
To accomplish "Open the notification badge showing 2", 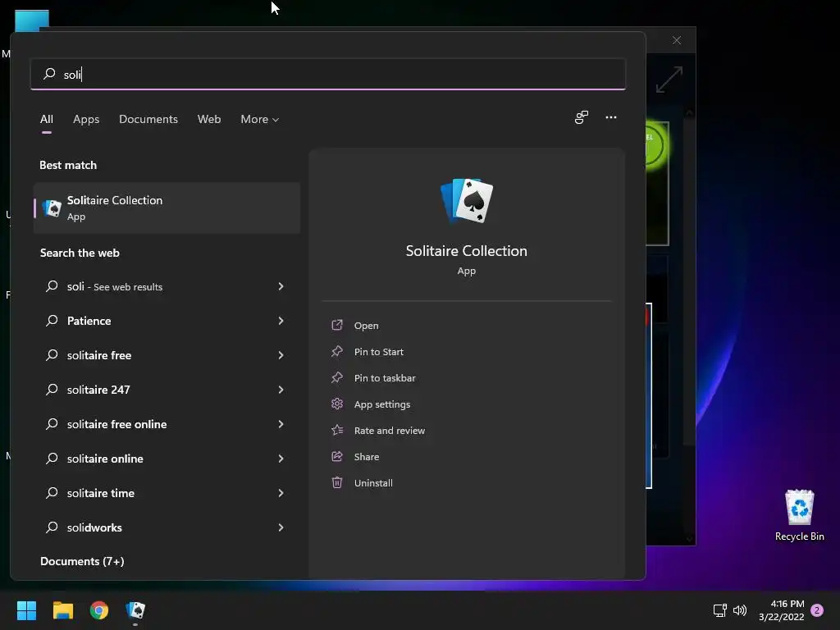I will point(817,610).
